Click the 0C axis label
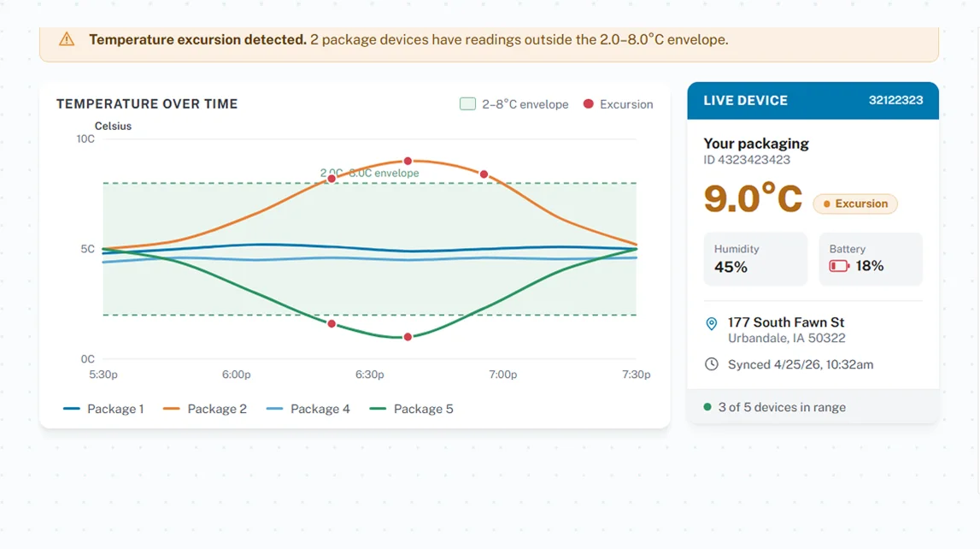Viewport: 980px width, 549px height. pyautogui.click(x=87, y=359)
